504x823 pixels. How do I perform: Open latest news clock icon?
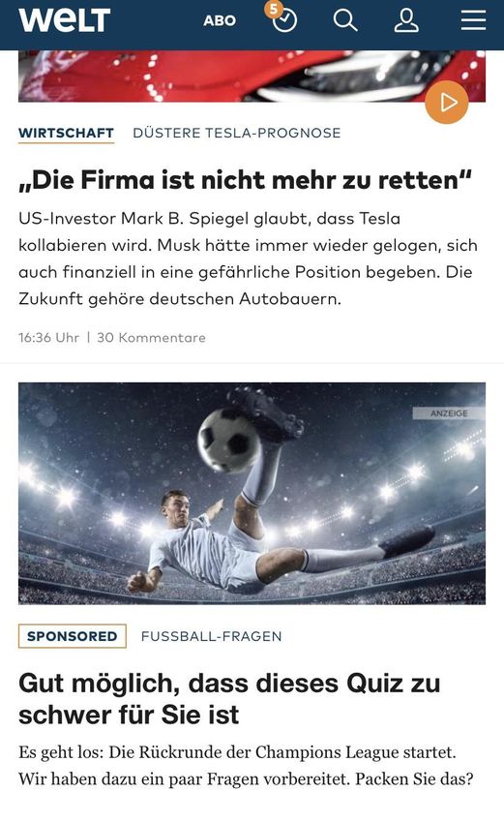(x=285, y=21)
